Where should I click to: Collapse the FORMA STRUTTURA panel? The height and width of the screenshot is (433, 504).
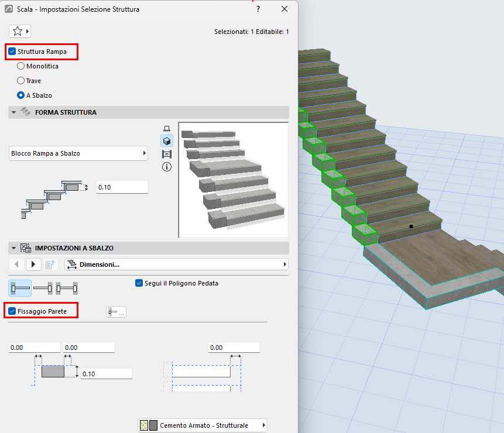tap(14, 112)
